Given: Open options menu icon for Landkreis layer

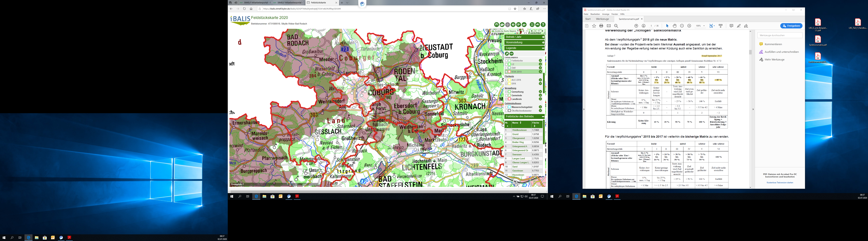Looking at the screenshot, I should click(540, 99).
